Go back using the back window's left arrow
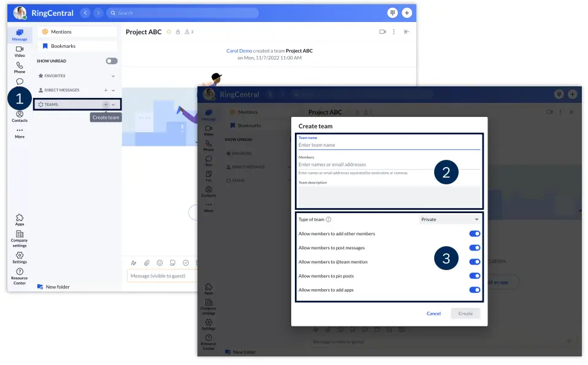This screenshot has height=365, width=588. coord(85,13)
